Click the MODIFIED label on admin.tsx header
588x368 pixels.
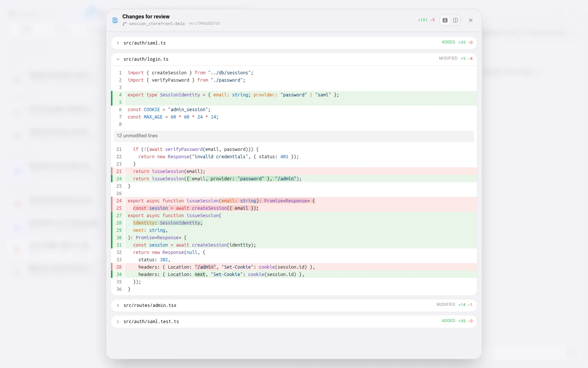pyautogui.click(x=446, y=305)
